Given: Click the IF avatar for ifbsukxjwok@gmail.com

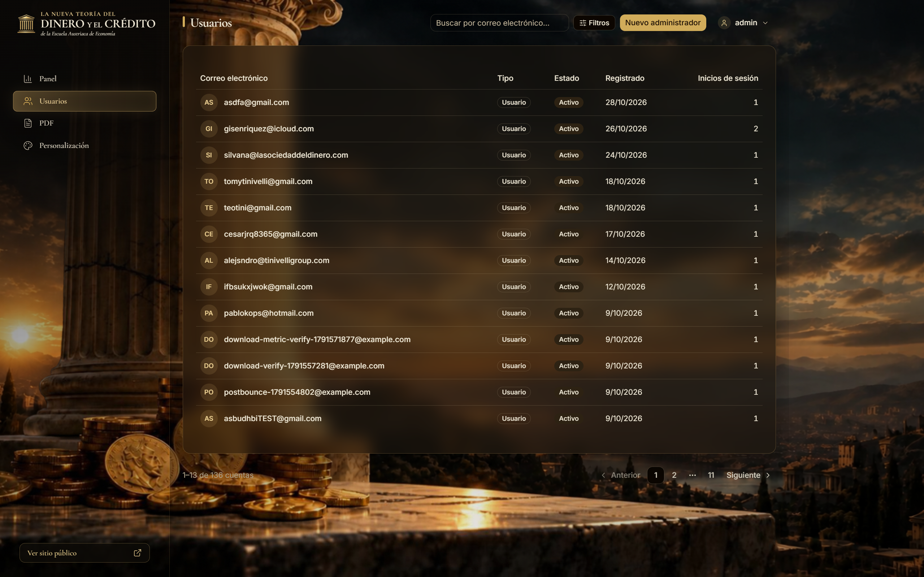Looking at the screenshot, I should click(209, 287).
